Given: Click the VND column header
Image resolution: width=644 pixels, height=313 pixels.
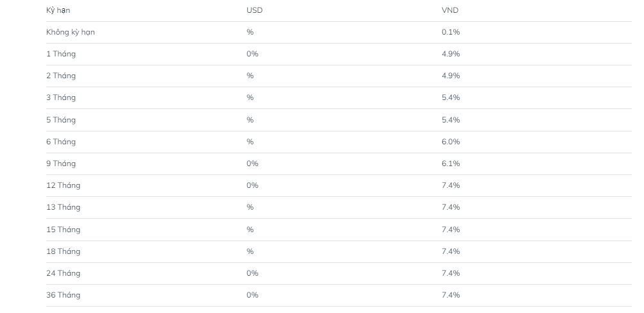Looking at the screenshot, I should tap(450, 10).
